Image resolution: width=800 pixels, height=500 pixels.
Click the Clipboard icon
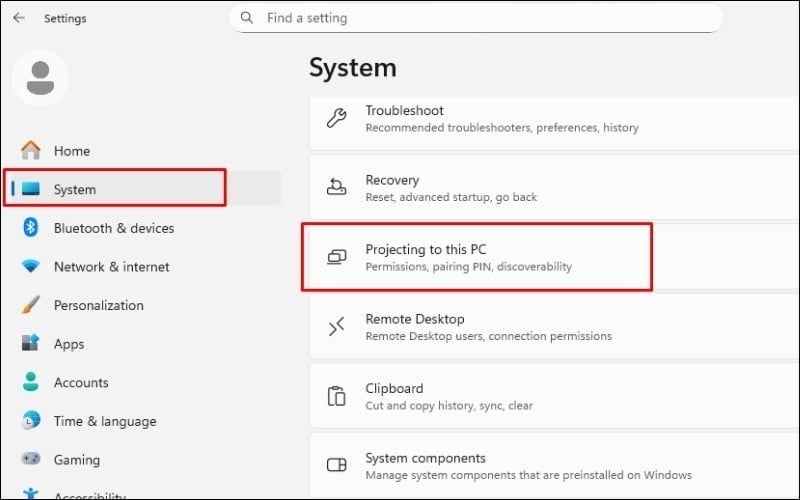[337, 396]
